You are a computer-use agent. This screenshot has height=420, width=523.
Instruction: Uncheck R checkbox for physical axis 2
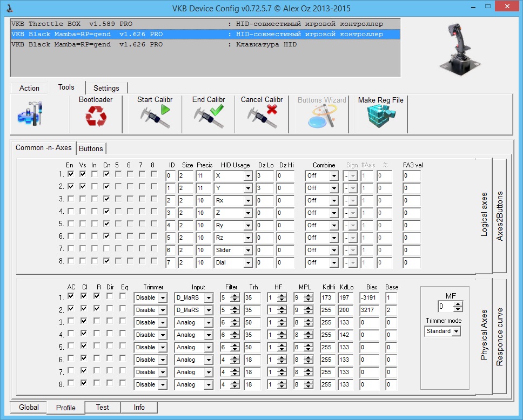pyautogui.click(x=97, y=308)
